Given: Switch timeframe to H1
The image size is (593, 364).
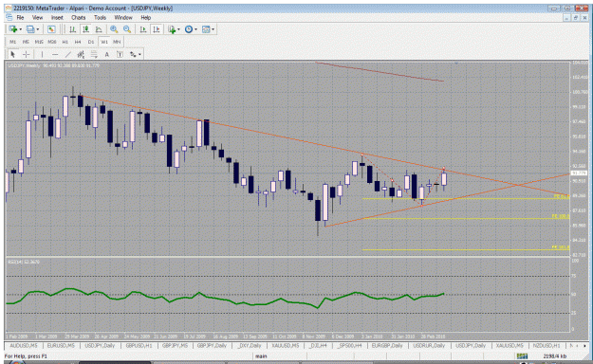Looking at the screenshot, I should pos(65,42).
